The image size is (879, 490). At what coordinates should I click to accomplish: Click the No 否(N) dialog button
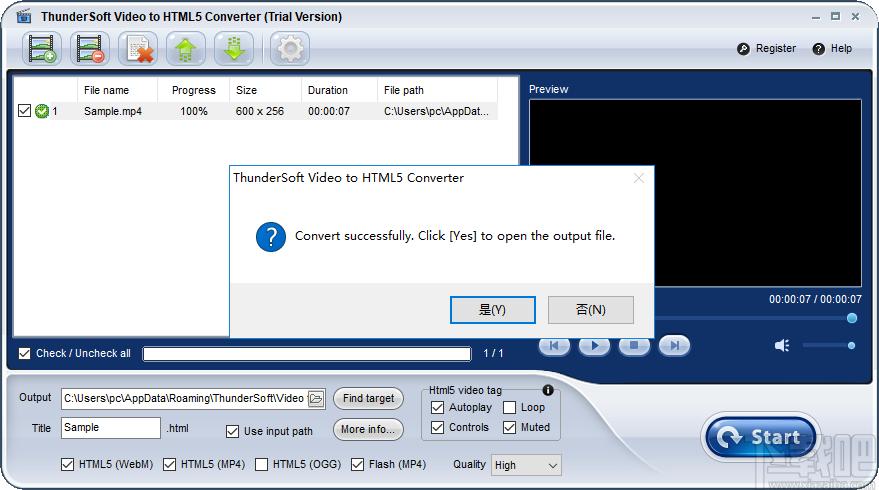[590, 310]
